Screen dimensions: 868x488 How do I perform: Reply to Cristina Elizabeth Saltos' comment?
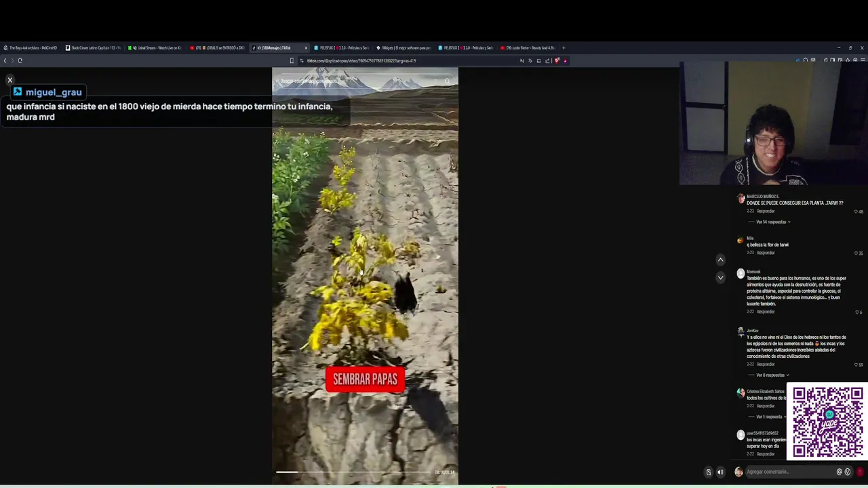click(x=766, y=406)
